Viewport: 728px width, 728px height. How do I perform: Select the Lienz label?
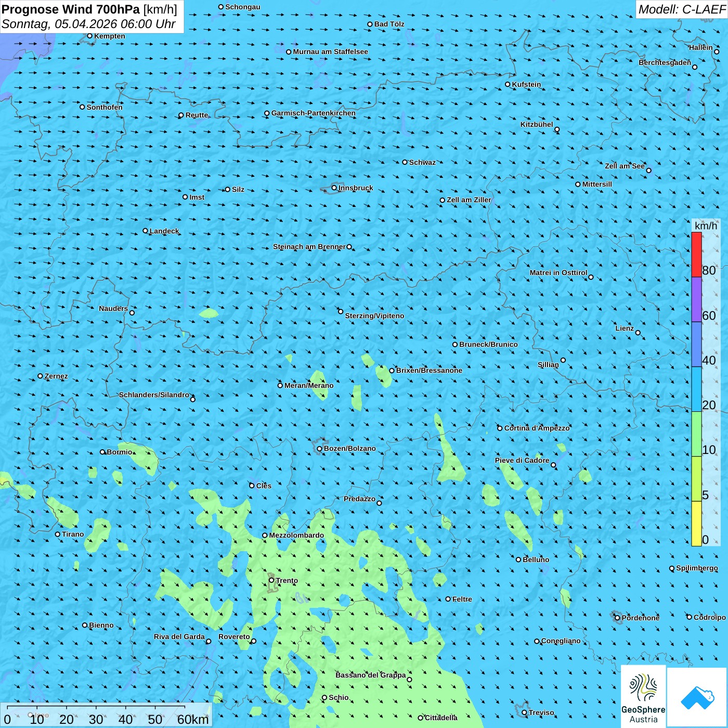click(x=625, y=328)
